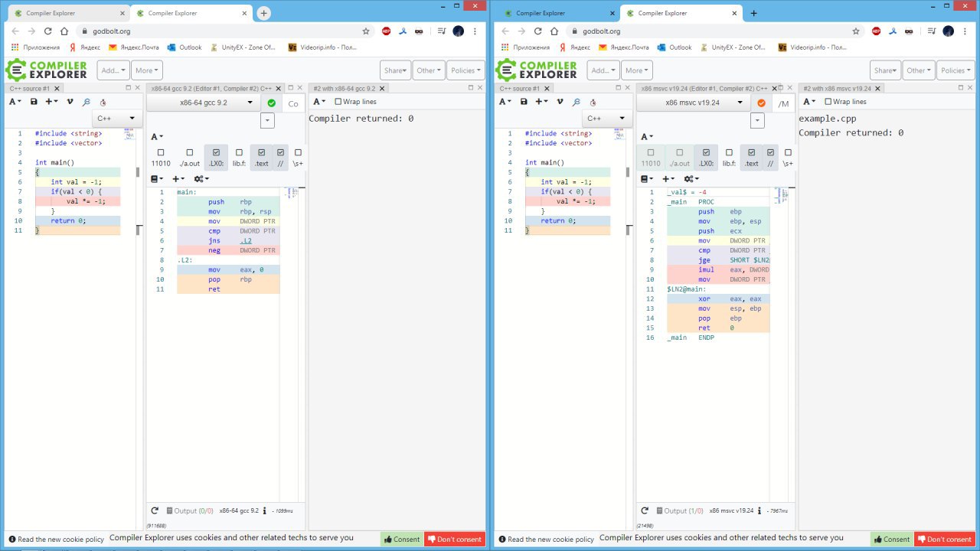Open the gear tools dropdown in msvc assembly pane
The image size is (980, 551).
[x=691, y=178]
